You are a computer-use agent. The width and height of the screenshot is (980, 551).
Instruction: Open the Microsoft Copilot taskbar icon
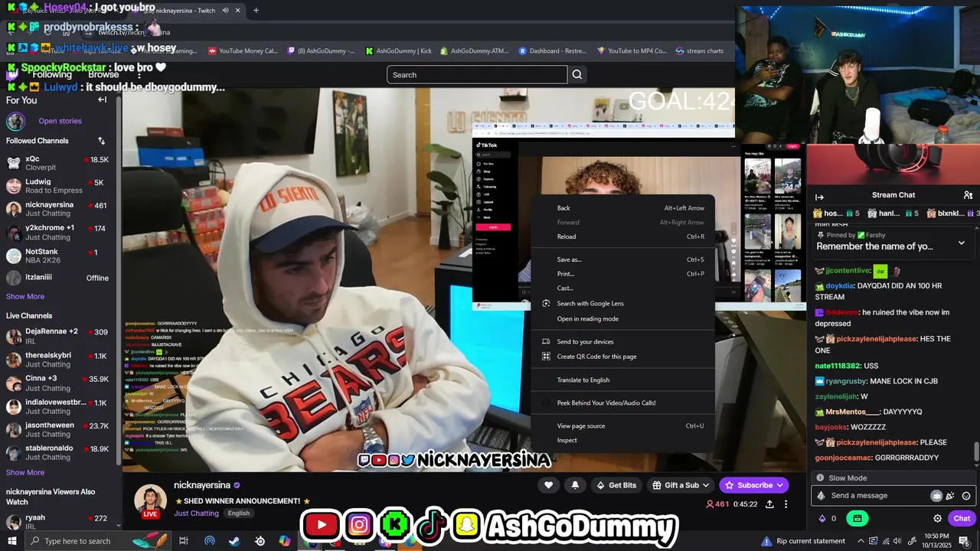click(285, 541)
